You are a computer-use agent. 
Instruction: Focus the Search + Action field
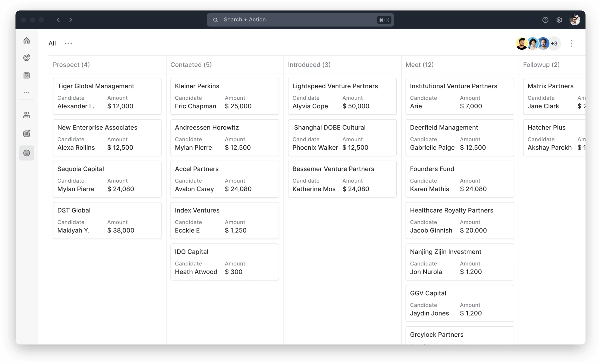(300, 20)
